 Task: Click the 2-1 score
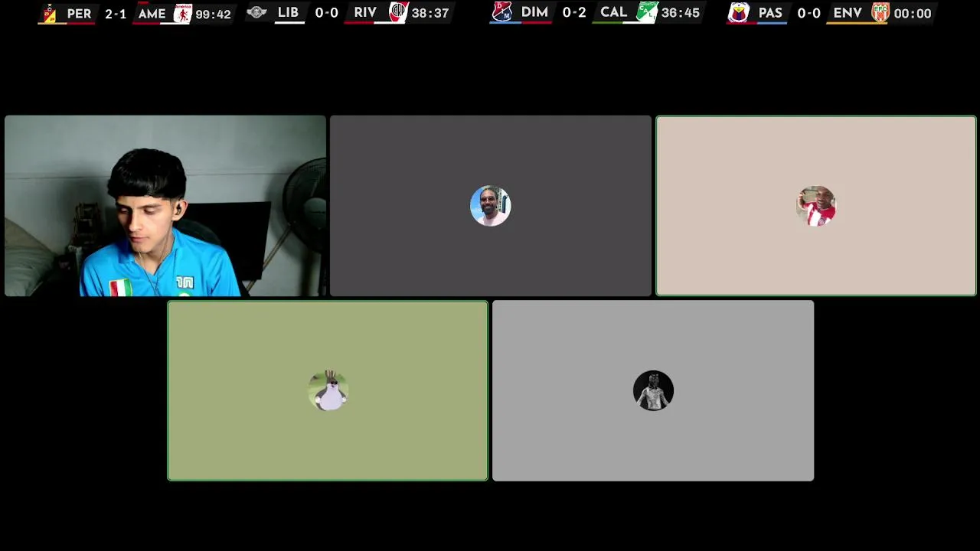pyautogui.click(x=116, y=14)
